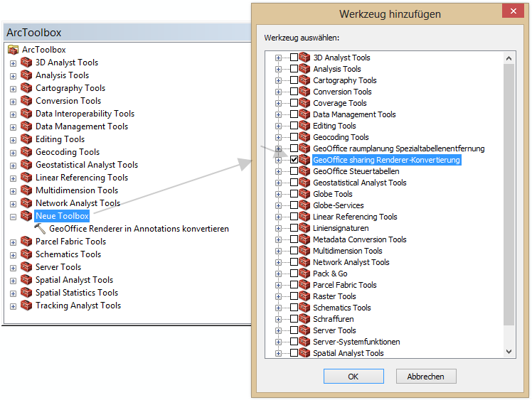
Task: Confirm with the OK button
Action: point(353,377)
